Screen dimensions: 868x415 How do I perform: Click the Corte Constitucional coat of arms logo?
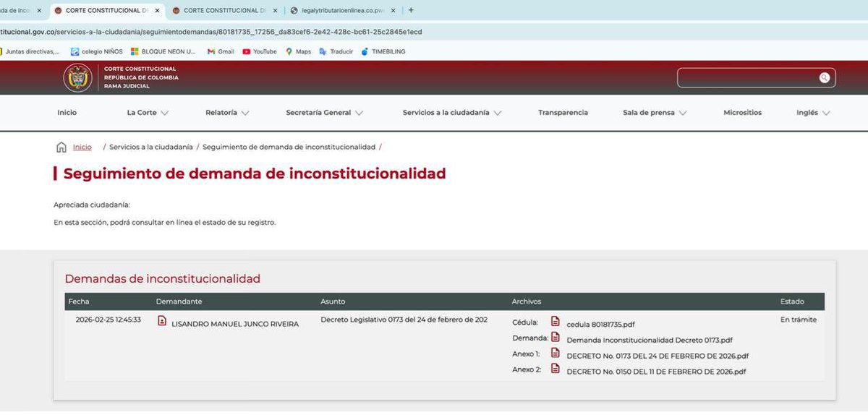pyautogui.click(x=77, y=78)
